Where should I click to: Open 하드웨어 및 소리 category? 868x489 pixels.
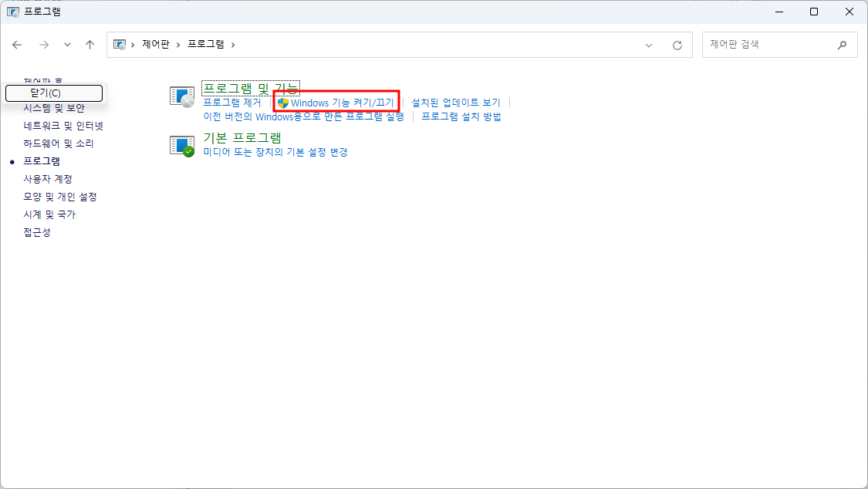58,143
